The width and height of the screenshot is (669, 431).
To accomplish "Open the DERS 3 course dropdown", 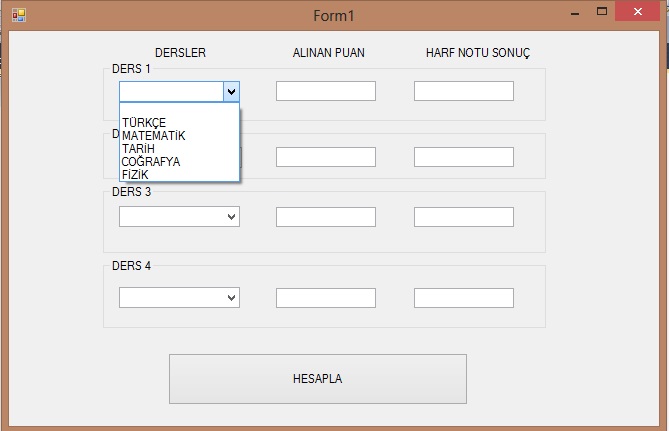I will tap(179, 216).
